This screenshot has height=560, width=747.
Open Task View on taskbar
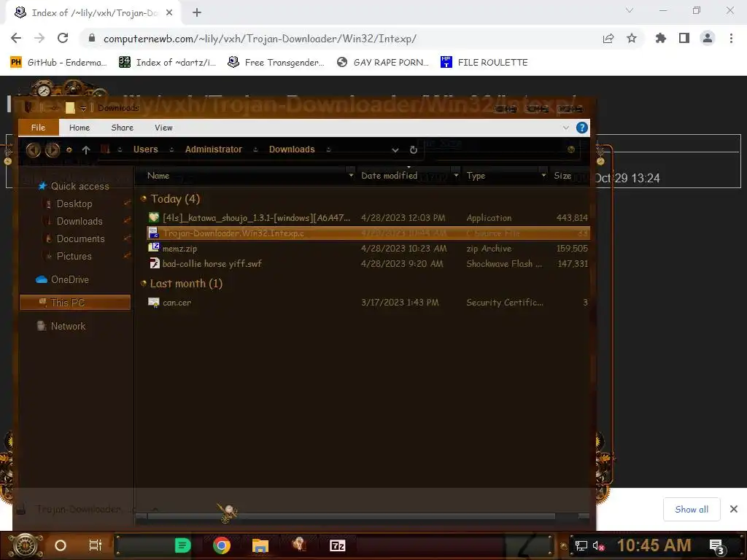[x=96, y=545]
